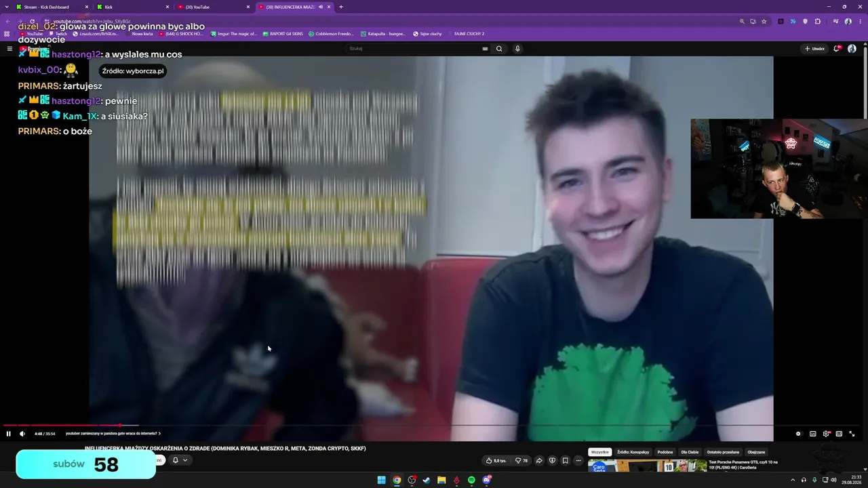Viewport: 868px width, 488px height.
Task: Open the Thanks heart-dollar icon under the video
Action: tap(552, 460)
